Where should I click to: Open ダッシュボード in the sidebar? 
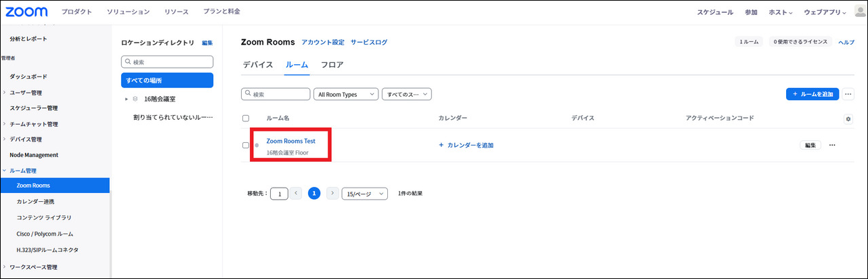coord(28,77)
